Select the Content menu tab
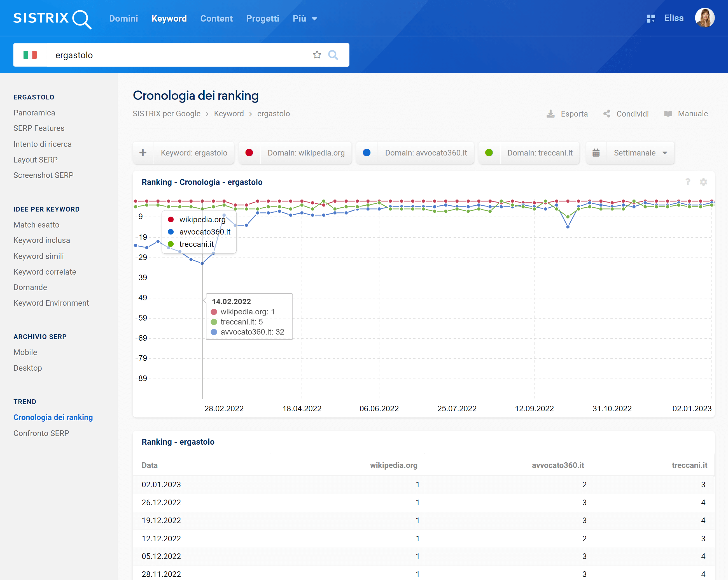 point(216,18)
